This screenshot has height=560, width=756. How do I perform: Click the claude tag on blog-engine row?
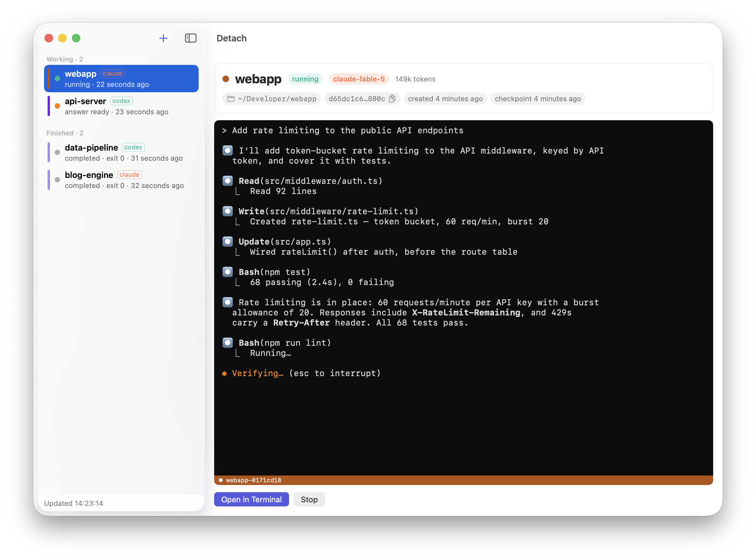(x=129, y=175)
